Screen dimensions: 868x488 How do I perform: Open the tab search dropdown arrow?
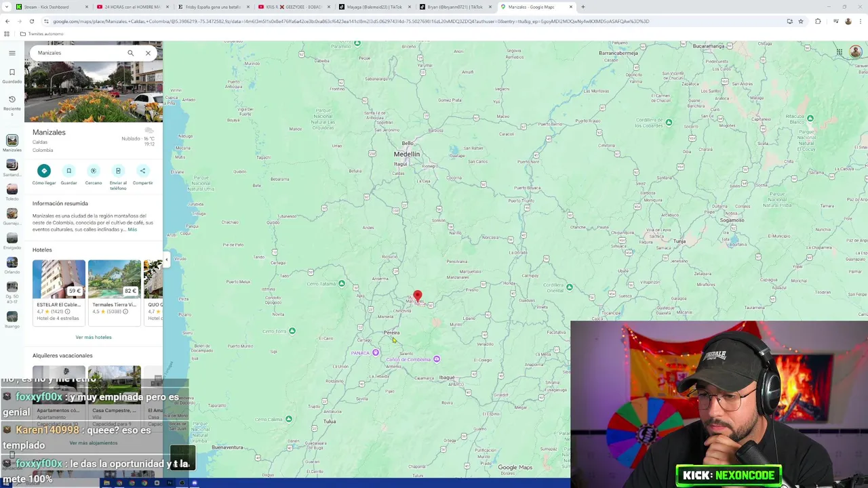point(7,7)
